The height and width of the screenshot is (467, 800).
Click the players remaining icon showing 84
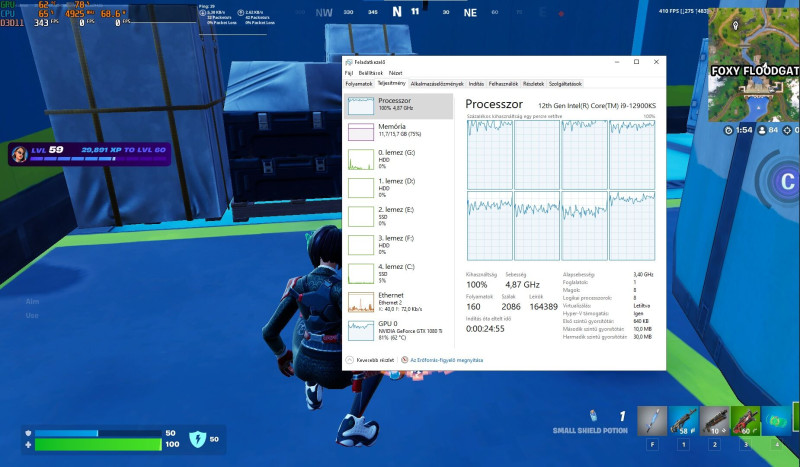pyautogui.click(x=762, y=130)
